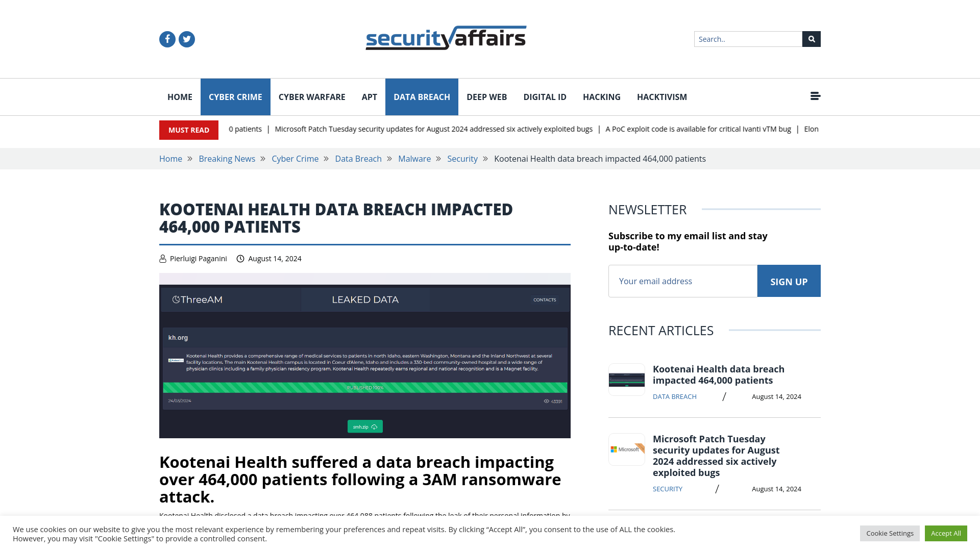The width and height of the screenshot is (980, 551).
Task: Click the Security Affairs home logo
Action: coord(445,38)
